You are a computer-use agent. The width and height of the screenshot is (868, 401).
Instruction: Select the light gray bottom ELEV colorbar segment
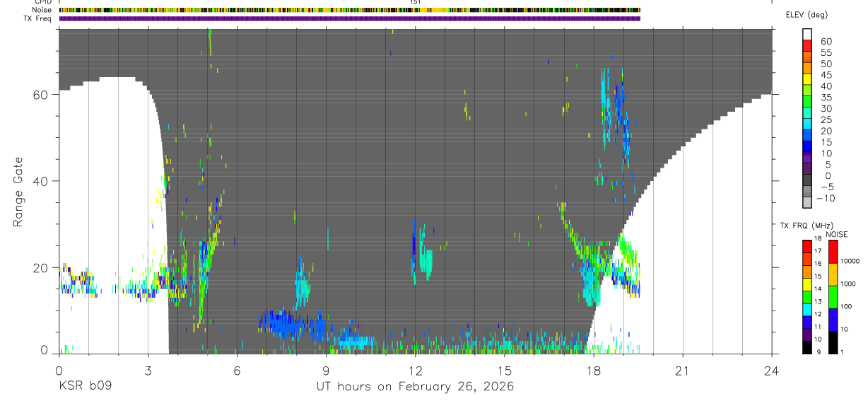[807, 203]
